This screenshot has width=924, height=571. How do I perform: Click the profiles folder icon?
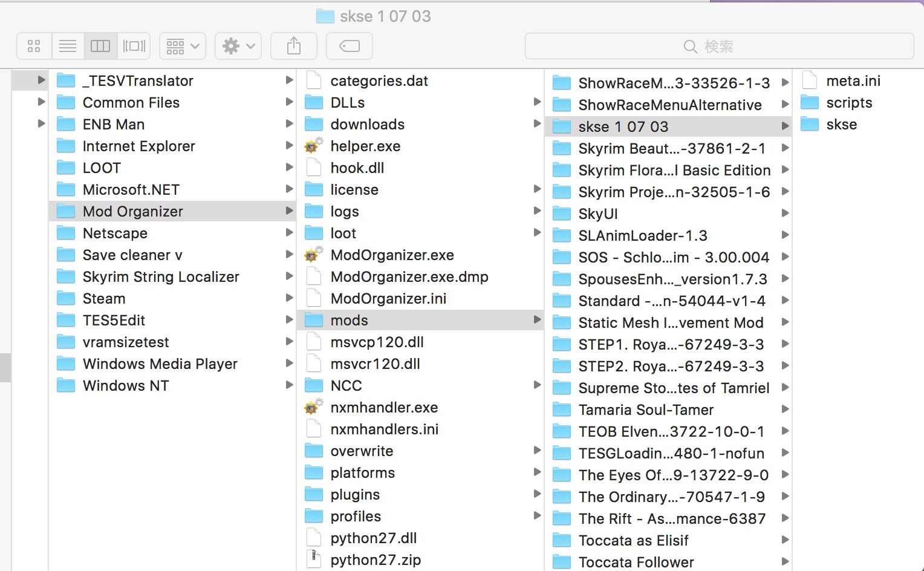[313, 516]
